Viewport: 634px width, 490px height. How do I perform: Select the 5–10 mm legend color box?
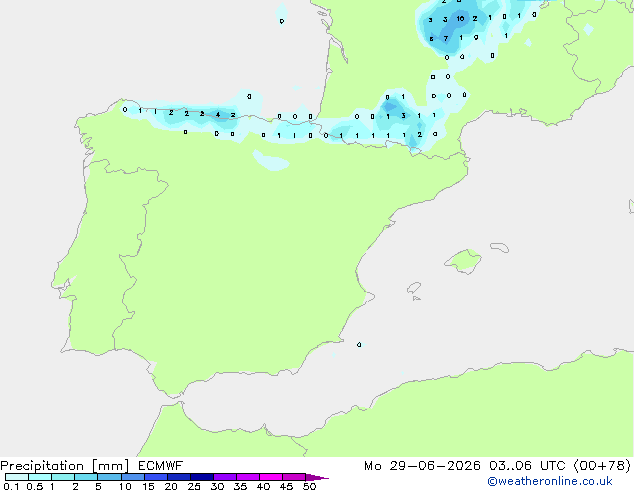click(109, 477)
